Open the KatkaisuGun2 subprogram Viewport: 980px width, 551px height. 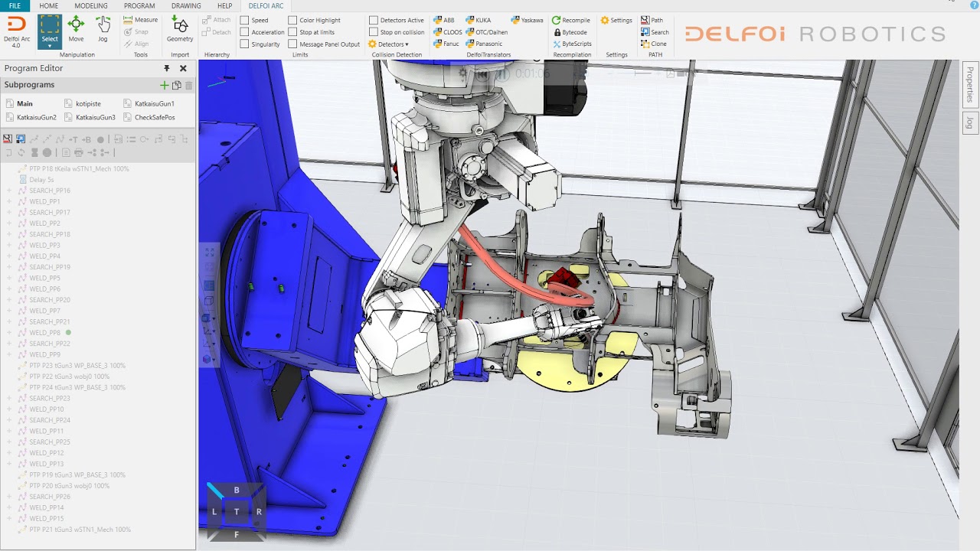pyautogui.click(x=36, y=118)
